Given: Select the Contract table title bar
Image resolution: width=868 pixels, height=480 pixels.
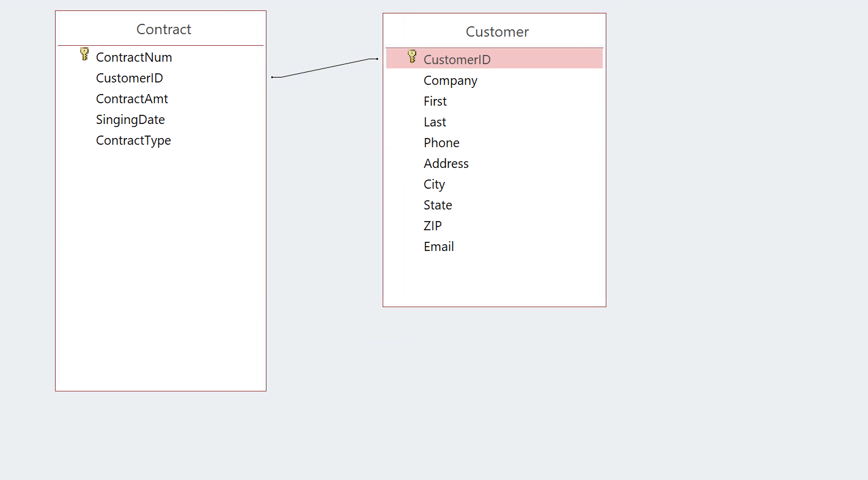Looking at the screenshot, I should click(161, 29).
